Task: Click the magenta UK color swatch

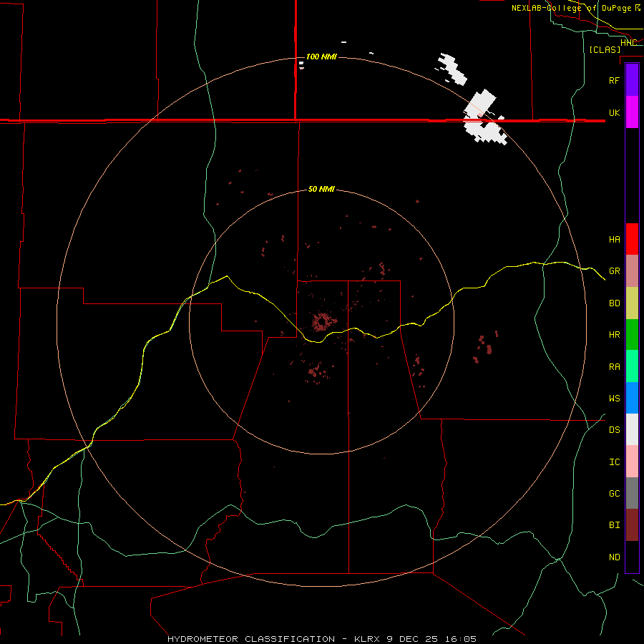Action: tap(632, 112)
